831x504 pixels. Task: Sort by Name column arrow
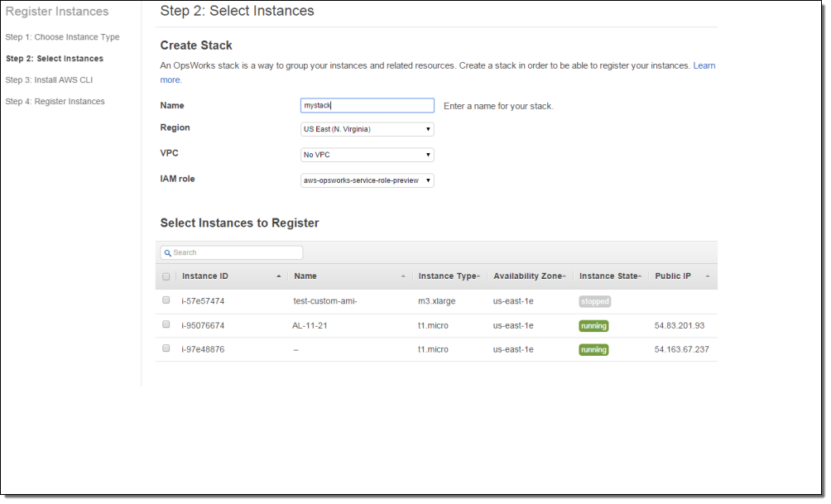click(403, 276)
